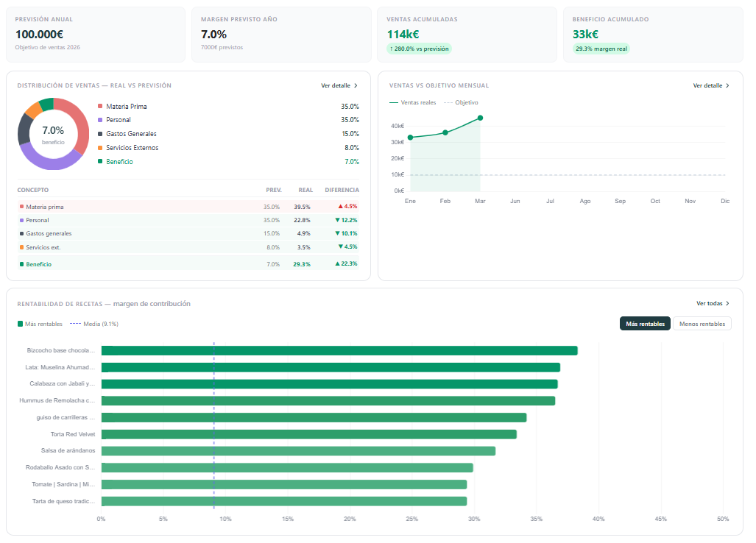Click the DIFERENCIA column header
This screenshot has width=756, height=543.
point(342,190)
